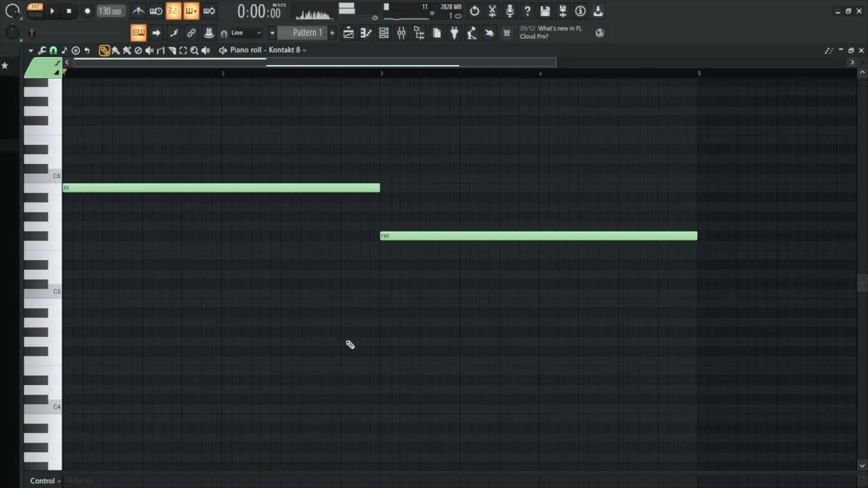Start playback with the Play button
This screenshot has height=488, width=868.
click(52, 11)
